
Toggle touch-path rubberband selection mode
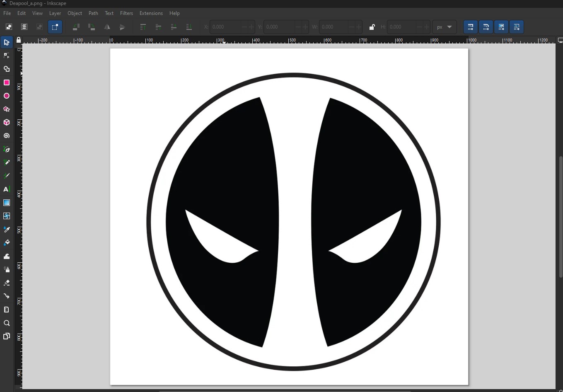(55, 27)
